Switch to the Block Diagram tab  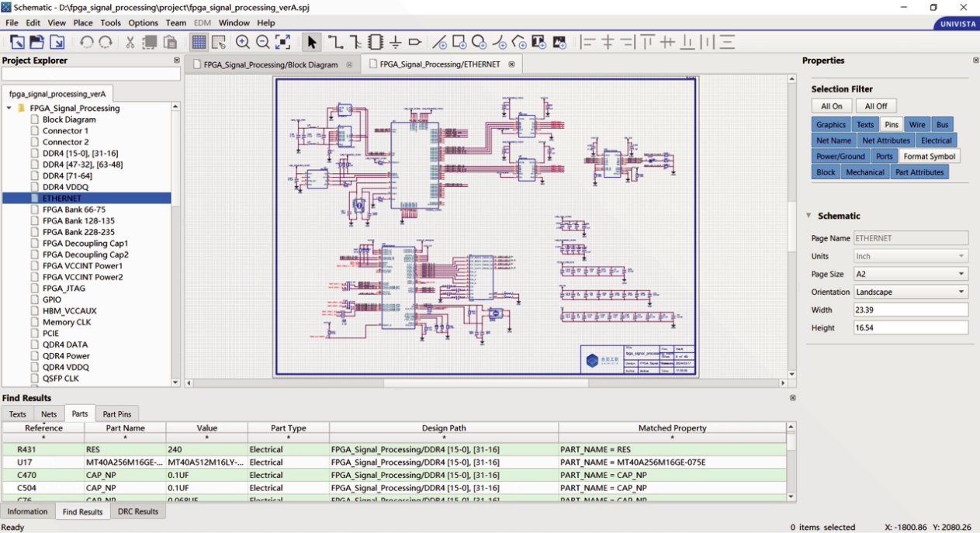[x=270, y=64]
